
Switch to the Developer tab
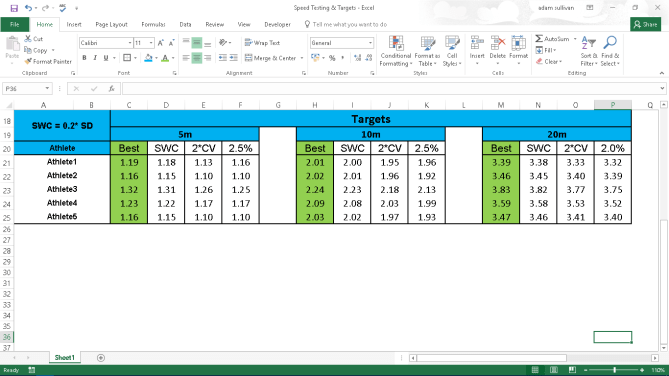coord(277,24)
